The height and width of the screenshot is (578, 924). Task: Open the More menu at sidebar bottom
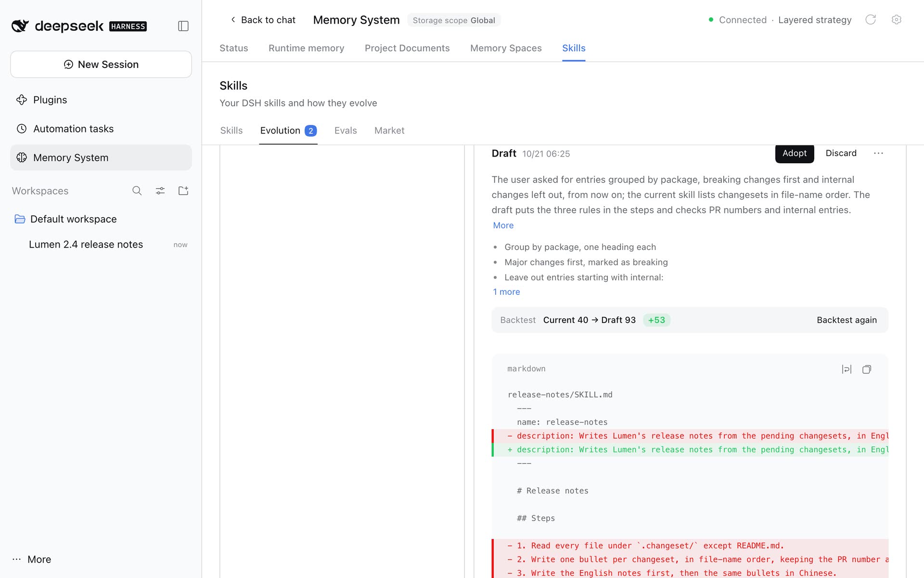32,559
